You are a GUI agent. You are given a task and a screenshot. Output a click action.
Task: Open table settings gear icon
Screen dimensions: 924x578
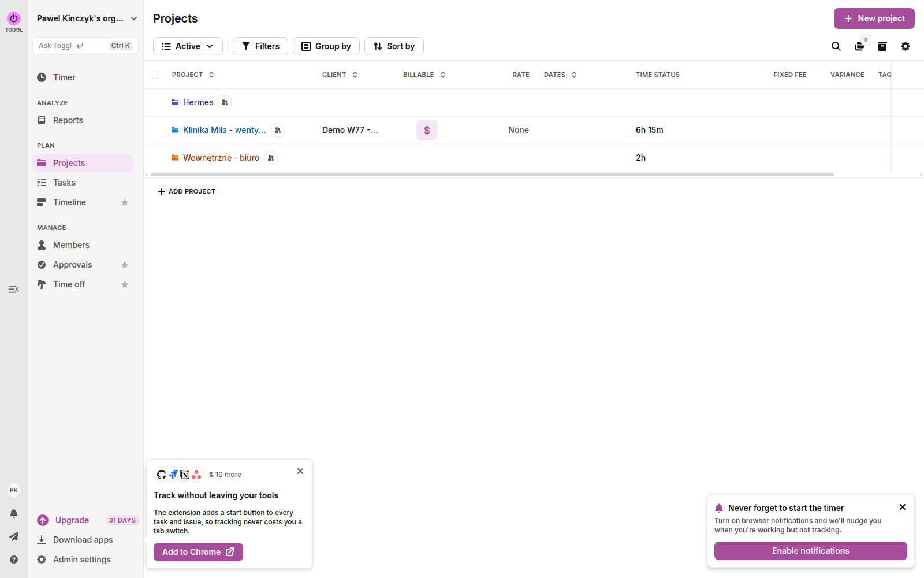(906, 46)
